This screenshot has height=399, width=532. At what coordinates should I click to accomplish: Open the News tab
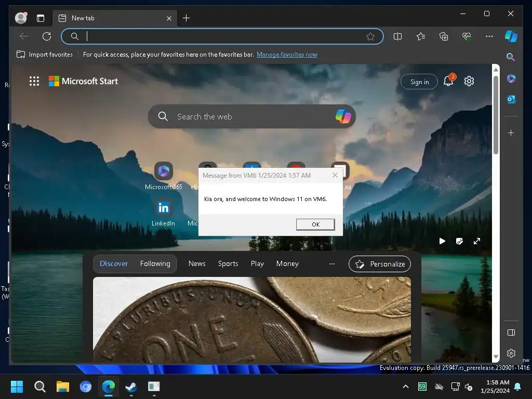click(197, 263)
